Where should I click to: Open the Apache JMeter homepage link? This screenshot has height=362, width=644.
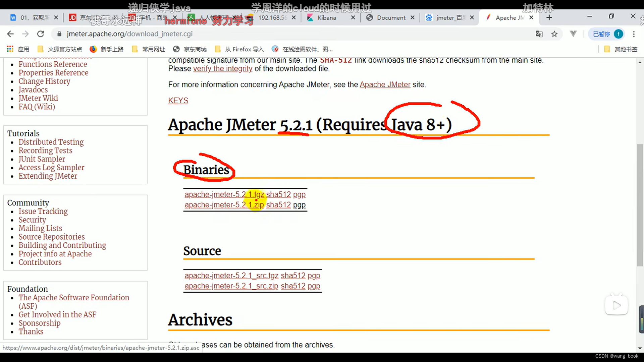pyautogui.click(x=385, y=84)
